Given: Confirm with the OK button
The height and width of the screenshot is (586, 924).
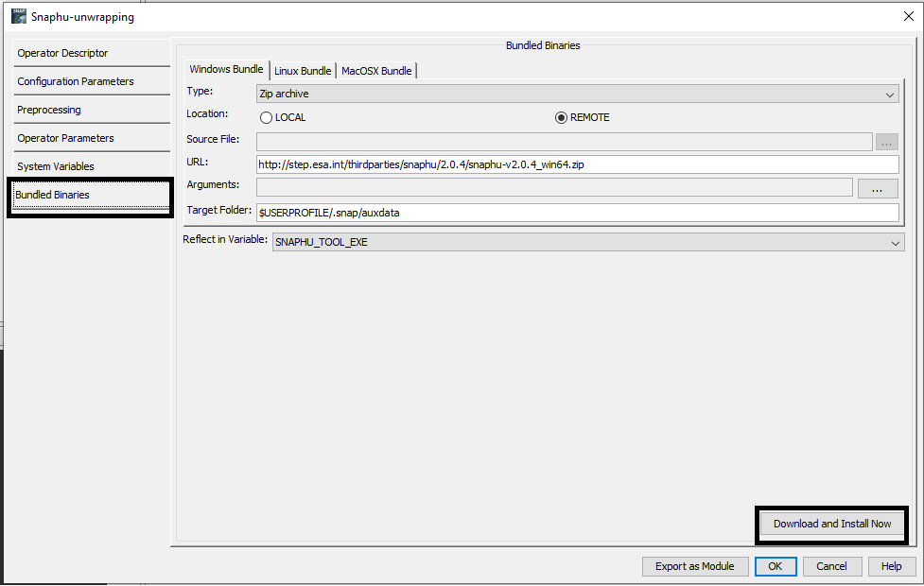Looking at the screenshot, I should point(776,566).
